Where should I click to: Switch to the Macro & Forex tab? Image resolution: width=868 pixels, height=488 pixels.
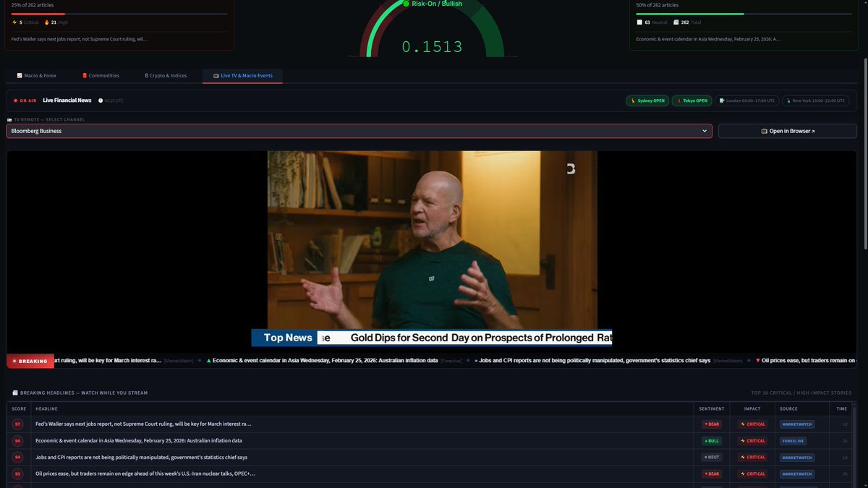37,75
